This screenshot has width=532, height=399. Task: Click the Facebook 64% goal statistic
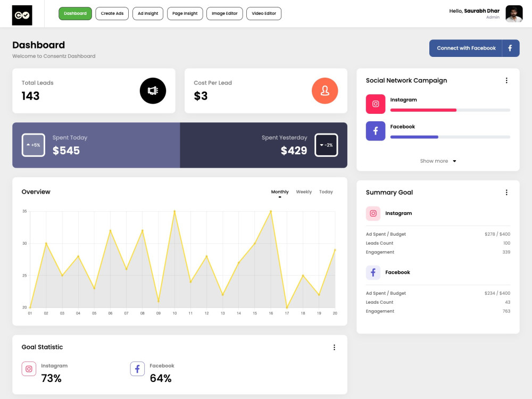(161, 378)
